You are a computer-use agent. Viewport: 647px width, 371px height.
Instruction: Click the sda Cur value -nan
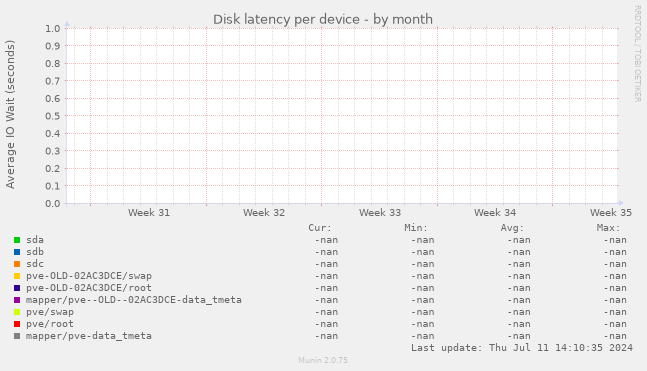coord(326,240)
